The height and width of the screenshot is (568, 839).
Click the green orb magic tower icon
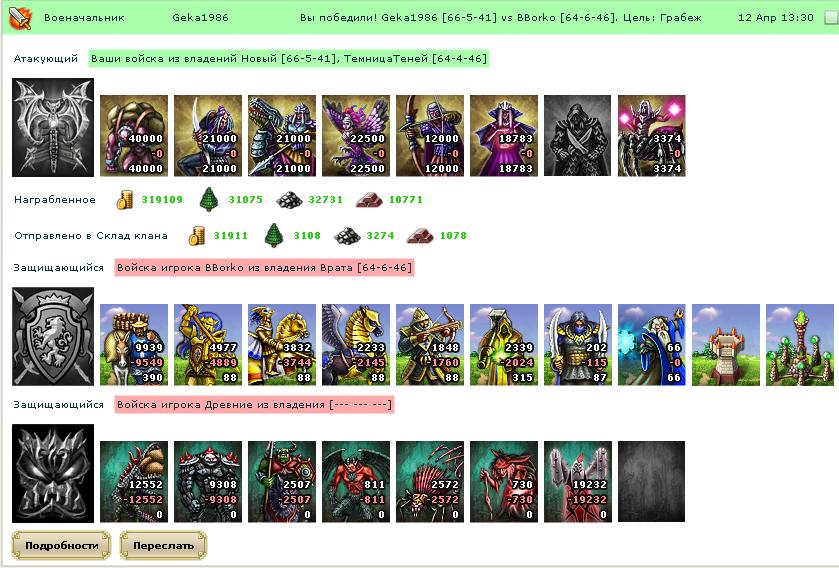(x=799, y=345)
